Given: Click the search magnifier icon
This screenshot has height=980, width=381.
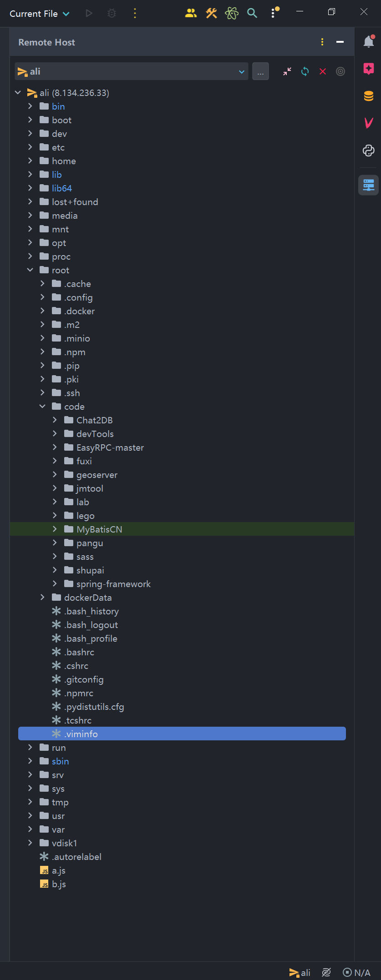Looking at the screenshot, I should pos(252,13).
